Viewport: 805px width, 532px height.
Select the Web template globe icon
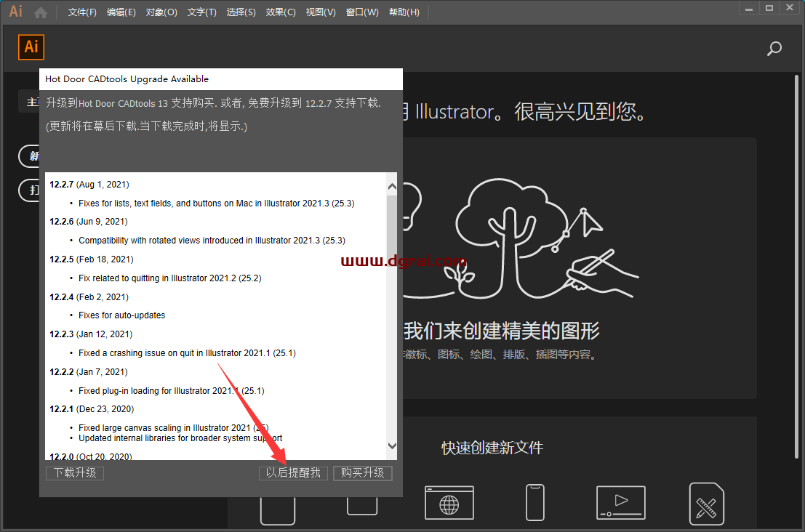coord(449,501)
